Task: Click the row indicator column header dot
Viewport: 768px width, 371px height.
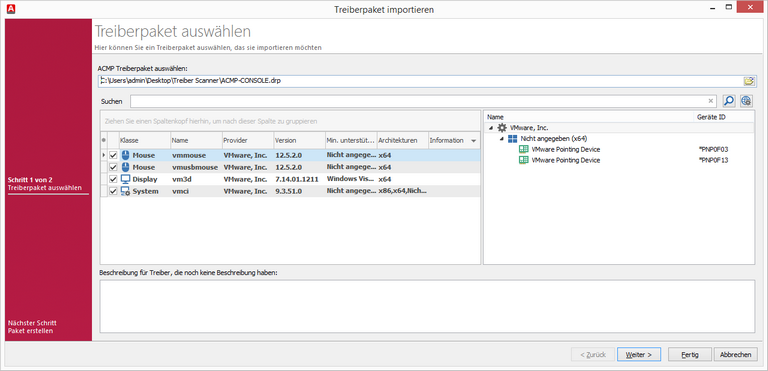Action: 103,140
